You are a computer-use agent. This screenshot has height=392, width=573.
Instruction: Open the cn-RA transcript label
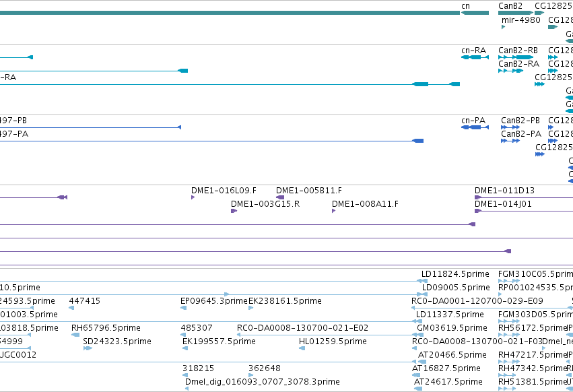coord(473,51)
